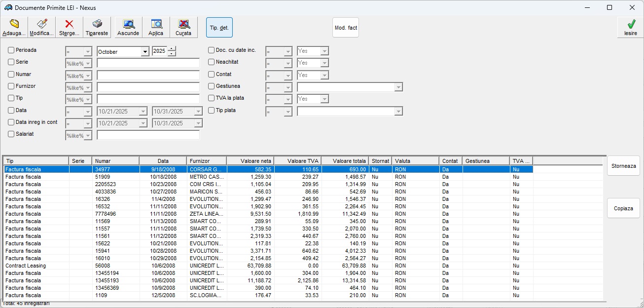Click the Furnizor column header
644x308 pixels.
[206, 161]
